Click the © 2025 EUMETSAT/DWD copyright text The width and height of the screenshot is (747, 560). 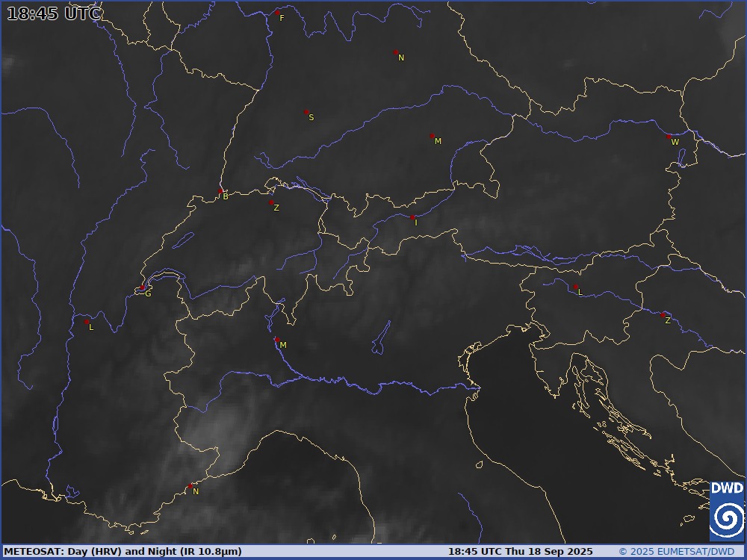[677, 552]
